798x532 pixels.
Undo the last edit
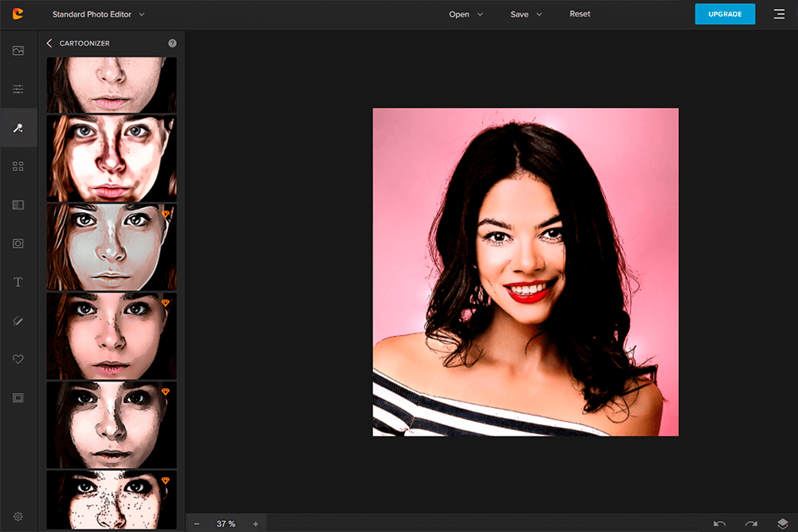click(x=720, y=524)
